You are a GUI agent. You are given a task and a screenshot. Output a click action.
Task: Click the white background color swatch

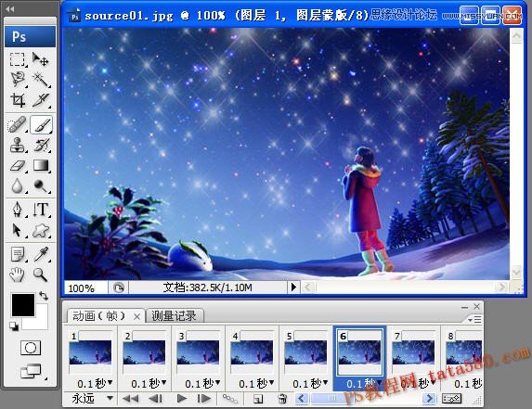coord(41,322)
